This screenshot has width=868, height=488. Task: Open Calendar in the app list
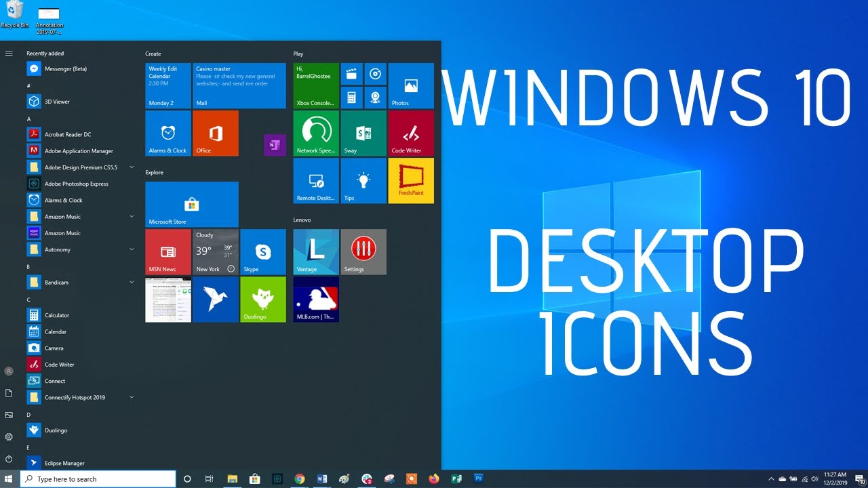80,331
